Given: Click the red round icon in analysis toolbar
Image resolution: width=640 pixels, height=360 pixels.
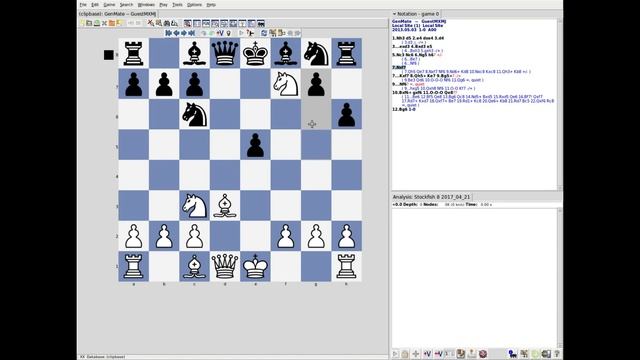Looking at the screenshot, I should click(x=483, y=354).
